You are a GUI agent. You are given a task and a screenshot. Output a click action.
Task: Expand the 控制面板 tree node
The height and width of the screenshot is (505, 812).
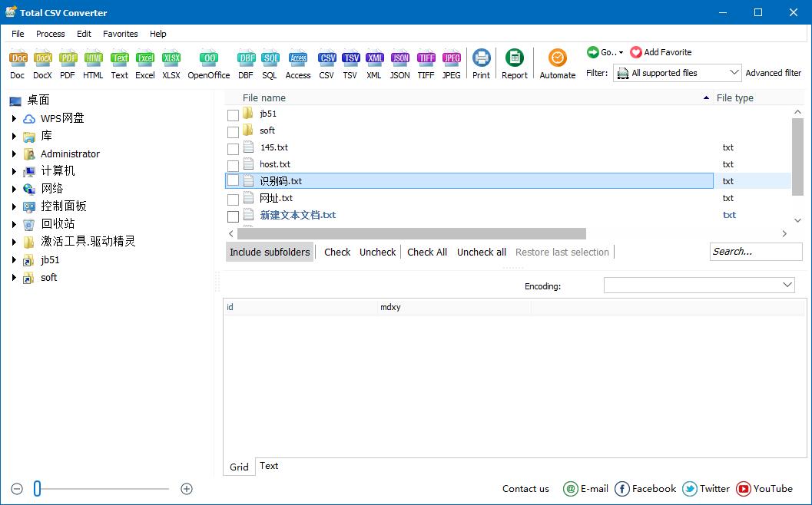click(14, 206)
